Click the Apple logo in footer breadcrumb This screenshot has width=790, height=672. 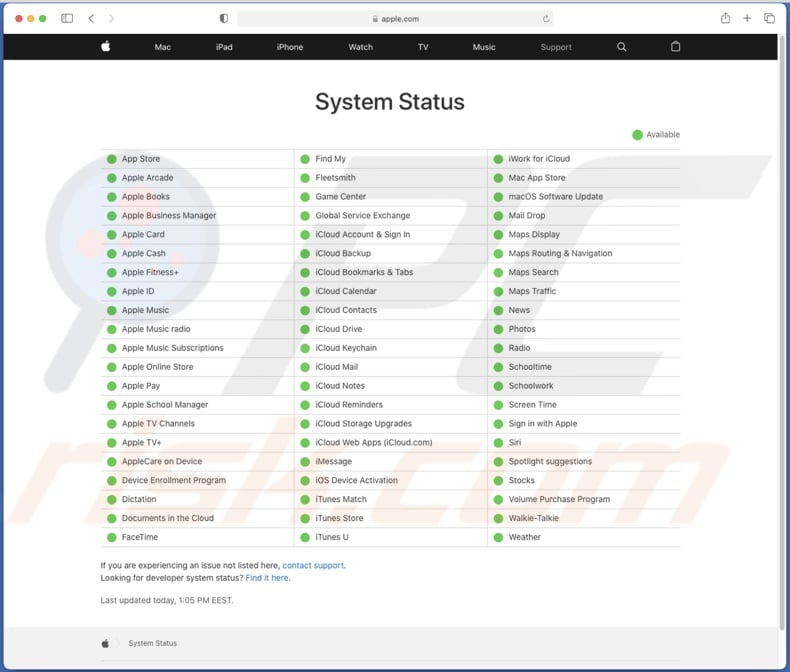coord(105,643)
